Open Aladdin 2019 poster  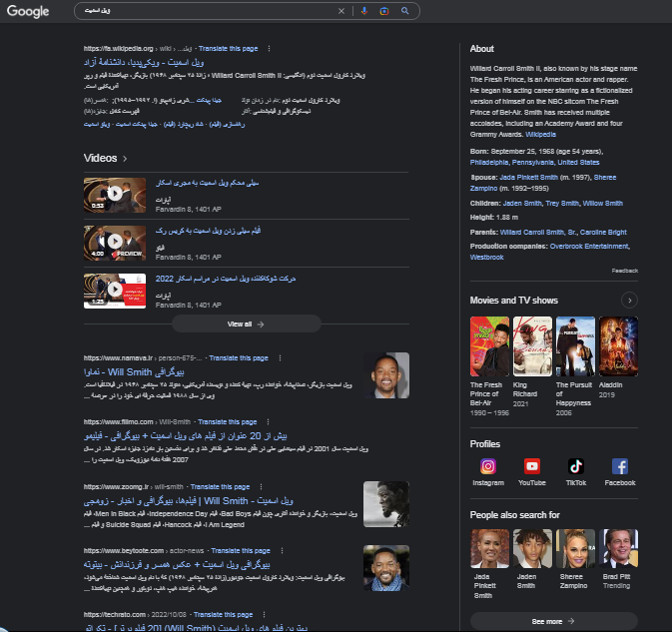click(618, 346)
